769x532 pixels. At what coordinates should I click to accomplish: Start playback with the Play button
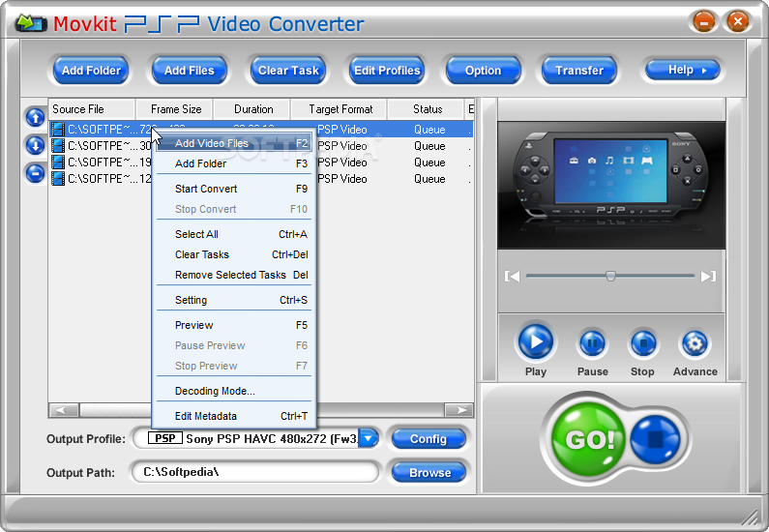536,341
